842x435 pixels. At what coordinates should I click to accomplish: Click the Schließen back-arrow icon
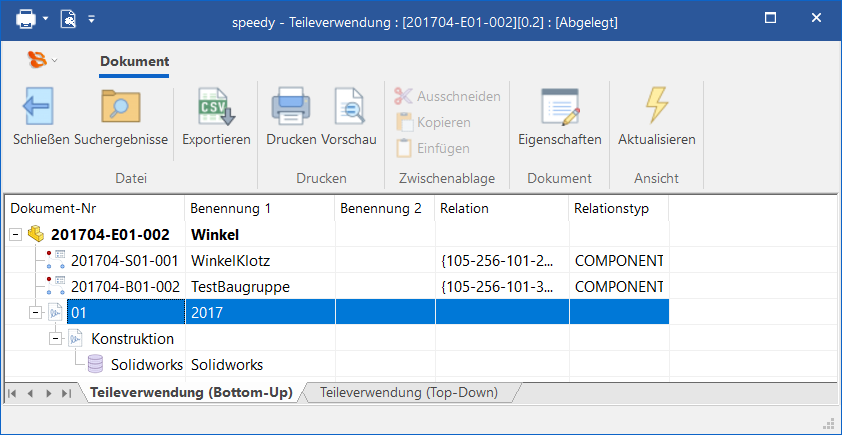point(39,106)
